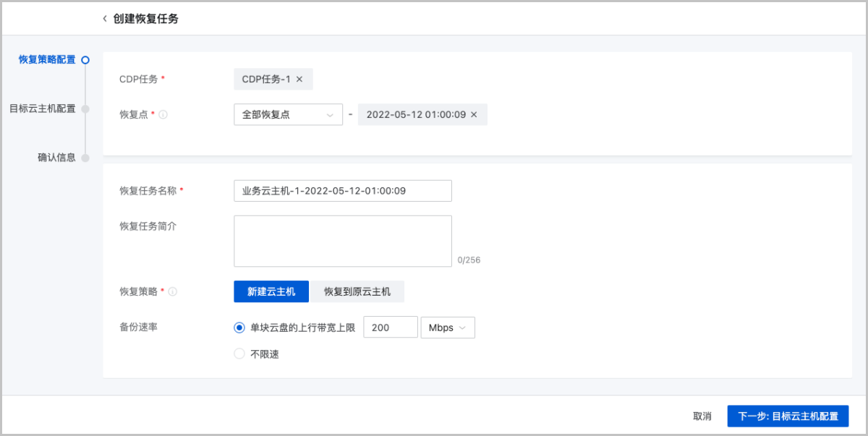Click the info icon next to 恢复策略

coord(173,292)
